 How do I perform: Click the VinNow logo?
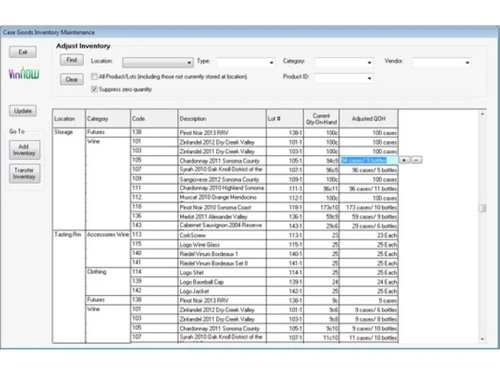[x=24, y=73]
